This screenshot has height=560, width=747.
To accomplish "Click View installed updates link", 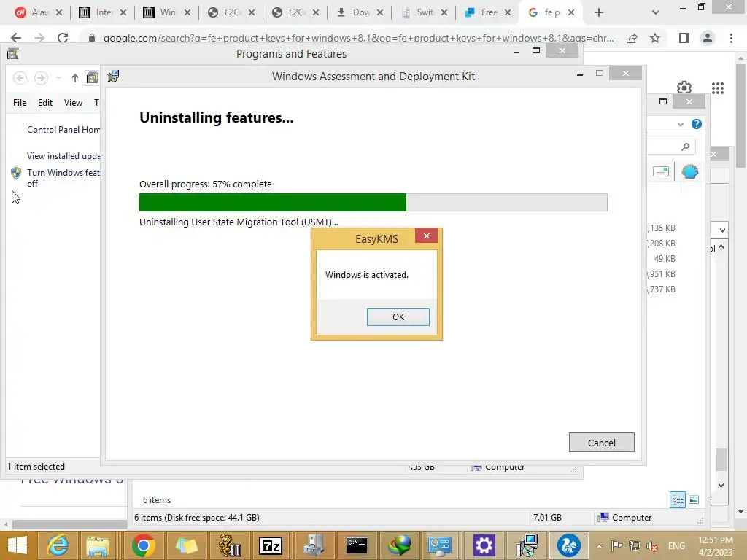I will (63, 156).
